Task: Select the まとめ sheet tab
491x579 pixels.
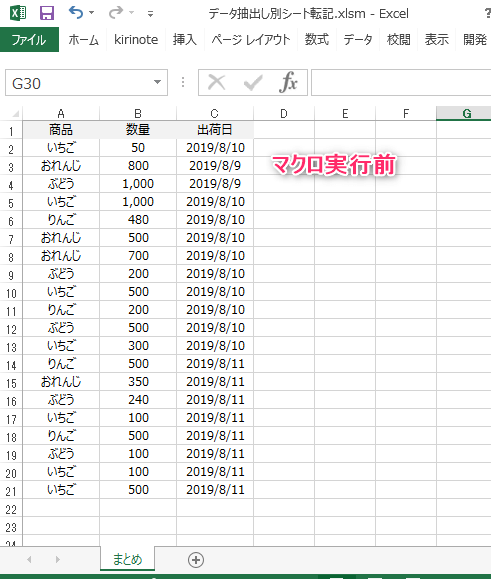Action: 127,559
